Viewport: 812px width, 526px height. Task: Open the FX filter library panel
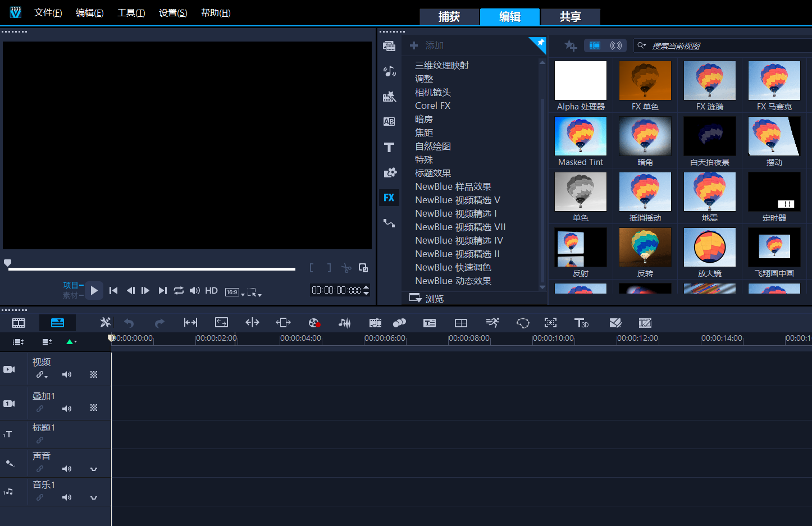389,198
